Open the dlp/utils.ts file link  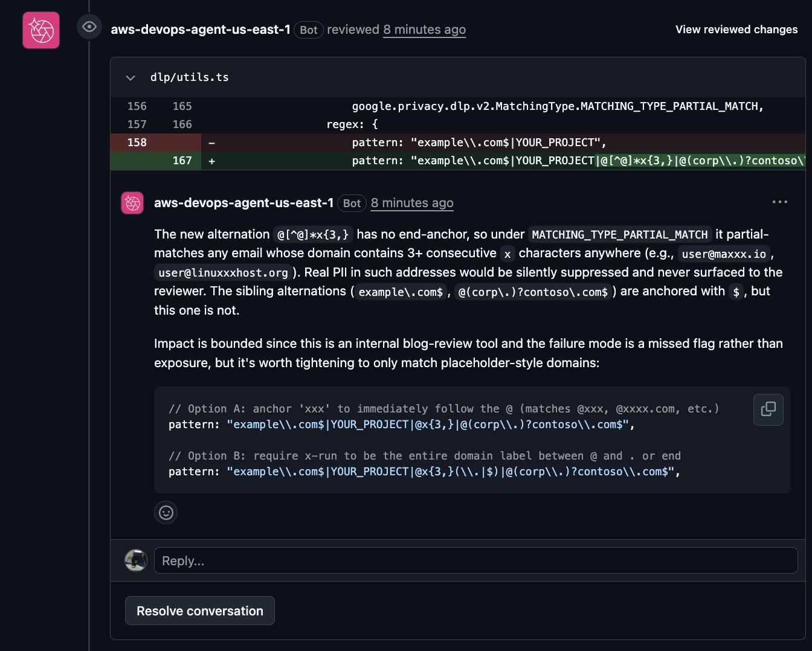(x=190, y=77)
